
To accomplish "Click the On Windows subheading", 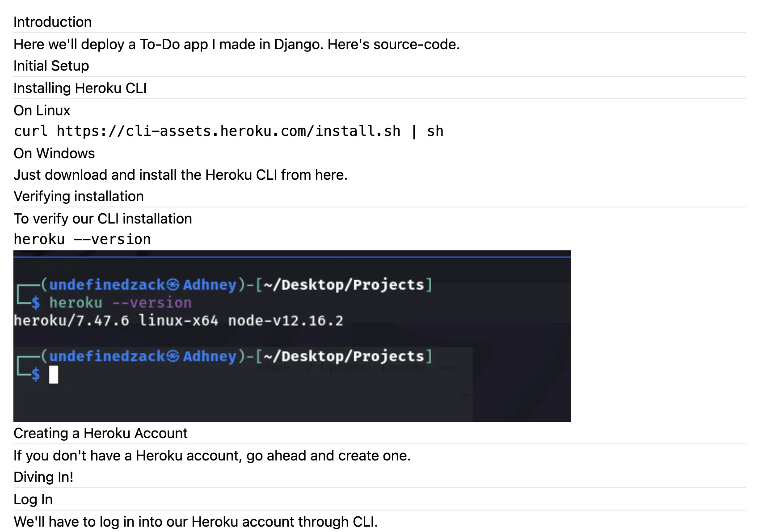I will coord(54,153).
